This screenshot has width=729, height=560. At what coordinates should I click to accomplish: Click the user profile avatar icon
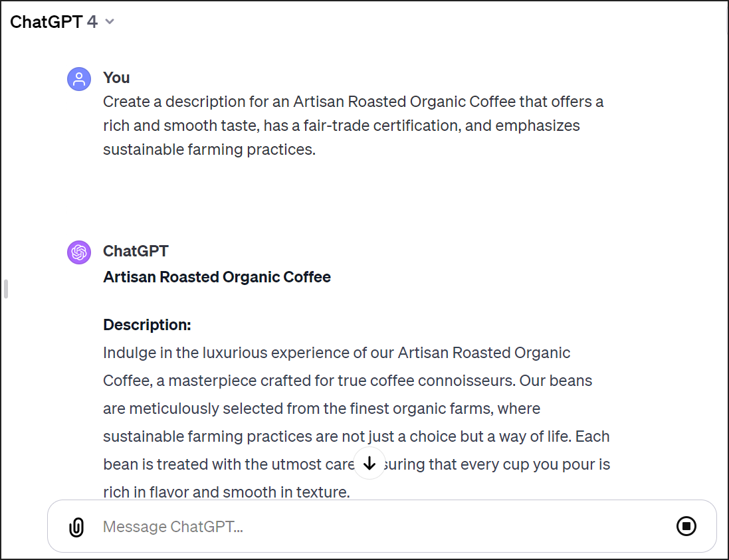(79, 78)
